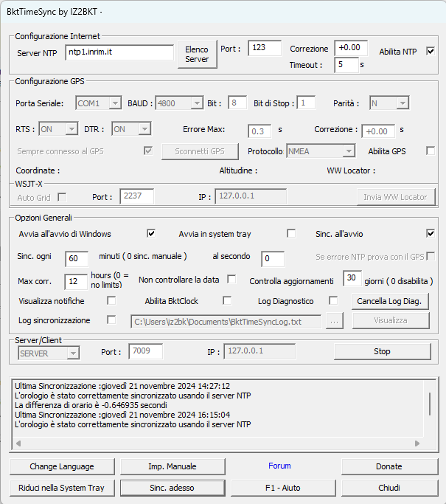The height and width of the screenshot is (504, 446).
Task: Click Cancella Log Diag. button
Action: (390, 301)
